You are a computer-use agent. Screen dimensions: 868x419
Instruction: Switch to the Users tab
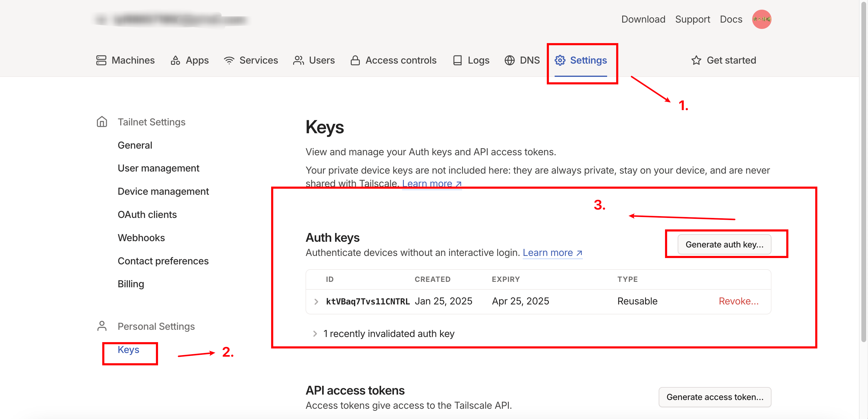click(x=314, y=60)
